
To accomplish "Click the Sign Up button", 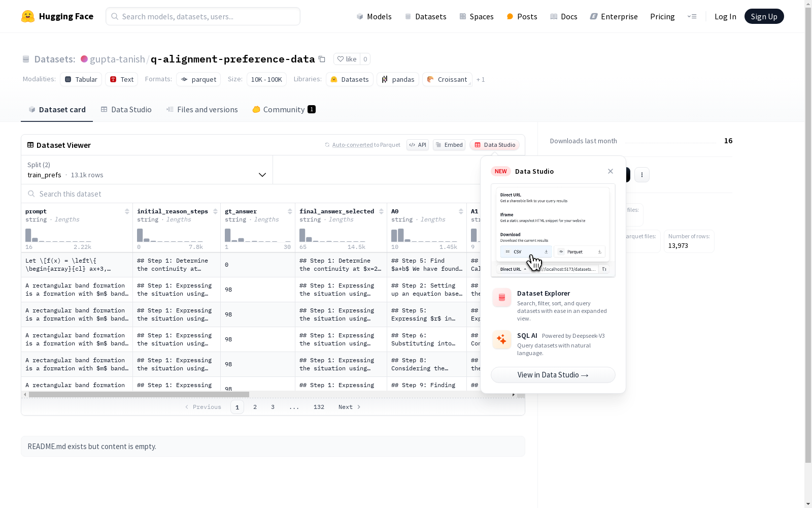I will coord(764,16).
